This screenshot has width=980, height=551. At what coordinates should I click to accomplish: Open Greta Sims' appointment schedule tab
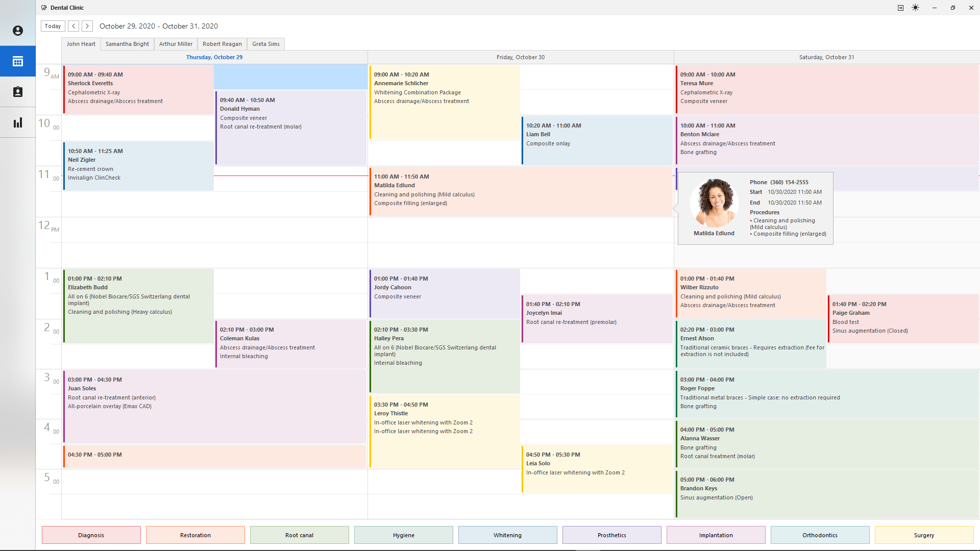pyautogui.click(x=265, y=44)
